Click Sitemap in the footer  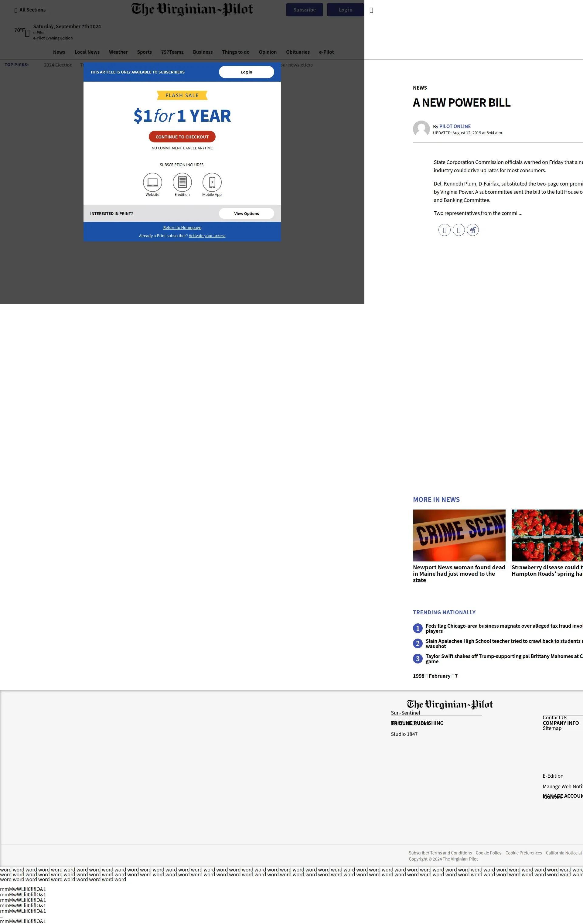pyautogui.click(x=552, y=728)
